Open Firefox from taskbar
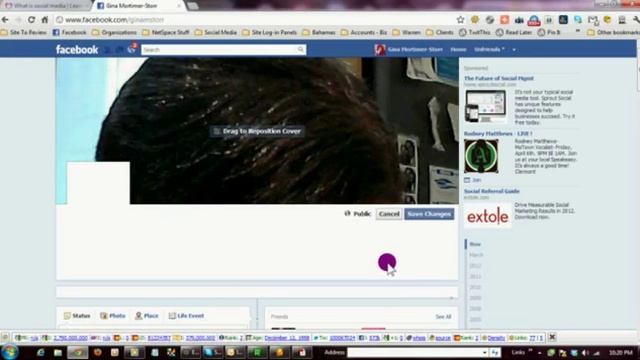640x360 pixels. (x=98, y=352)
